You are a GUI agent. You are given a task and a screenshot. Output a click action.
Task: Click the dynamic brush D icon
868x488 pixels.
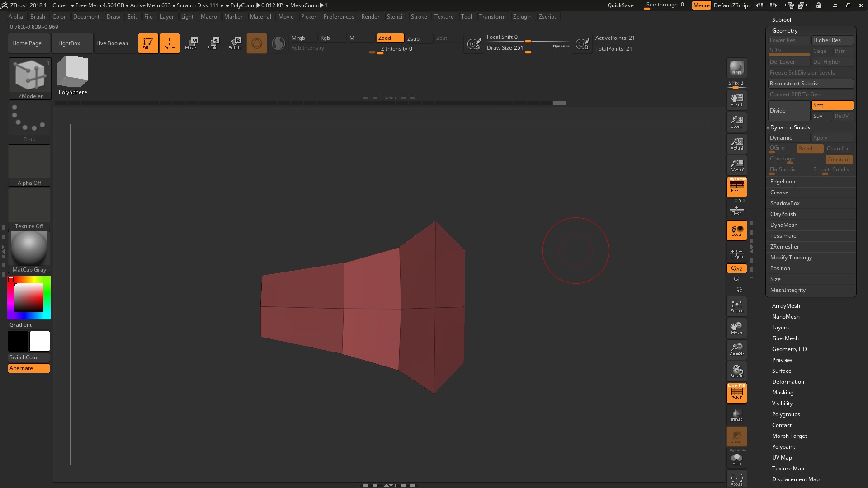pyautogui.click(x=582, y=44)
